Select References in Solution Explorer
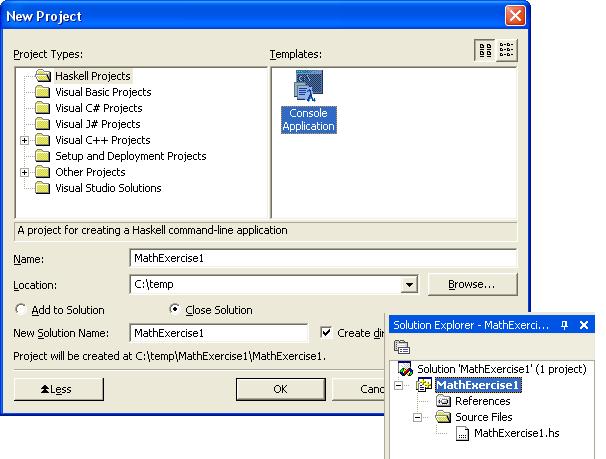 (483, 401)
